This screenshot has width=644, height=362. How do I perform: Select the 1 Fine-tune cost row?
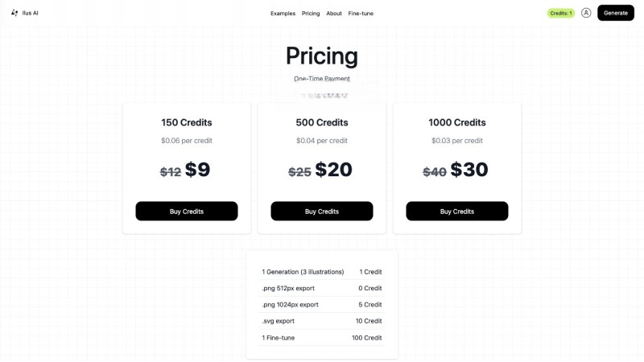tap(321, 337)
